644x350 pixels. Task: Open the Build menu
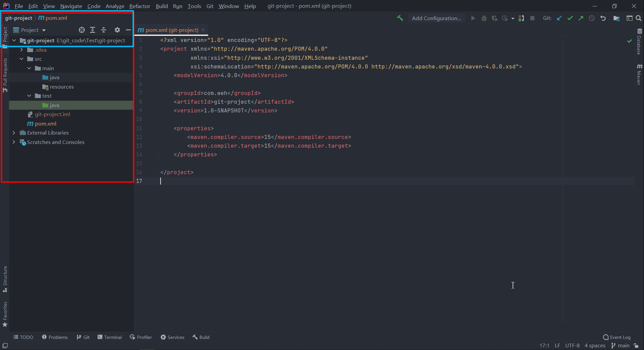coord(162,6)
